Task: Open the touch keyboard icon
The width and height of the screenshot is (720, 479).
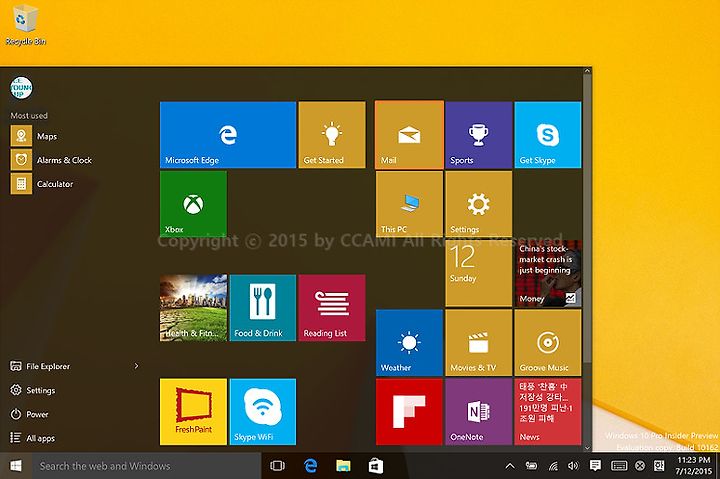Action: 619,466
